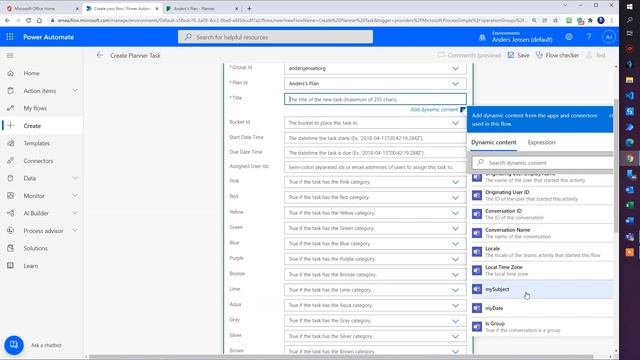Open the notifications bell icon
Image resolution: width=640 pixels, height=360 pixels.
[x=482, y=37]
